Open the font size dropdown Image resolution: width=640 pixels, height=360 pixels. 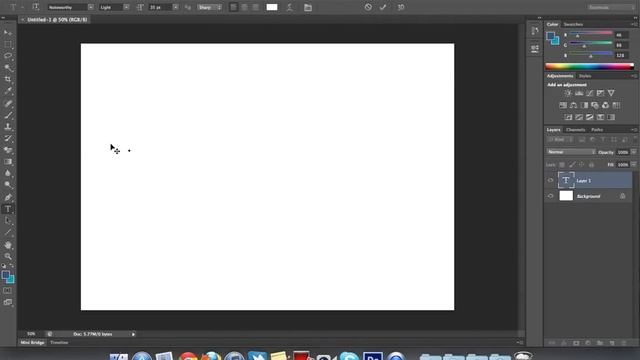(x=176, y=7)
